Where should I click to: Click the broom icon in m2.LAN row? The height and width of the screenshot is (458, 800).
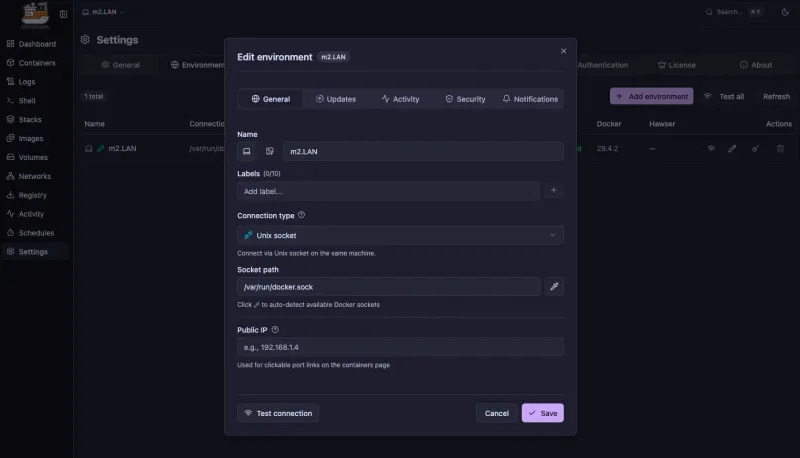tap(755, 148)
